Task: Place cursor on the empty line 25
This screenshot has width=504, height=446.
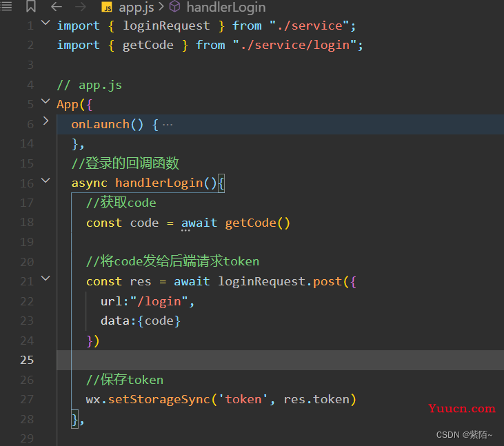Action: [x=281, y=361]
